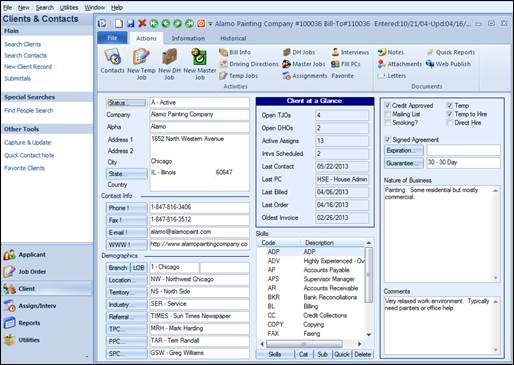The height and width of the screenshot is (365, 514).
Task: Click the red X delete icon
Action: click(x=142, y=23)
